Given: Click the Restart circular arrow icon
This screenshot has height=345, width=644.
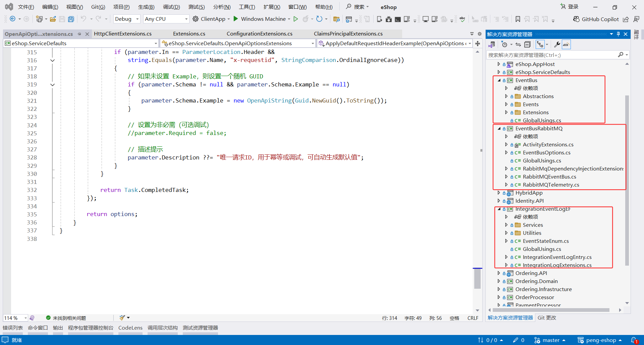Looking at the screenshot, I should pos(319,19).
